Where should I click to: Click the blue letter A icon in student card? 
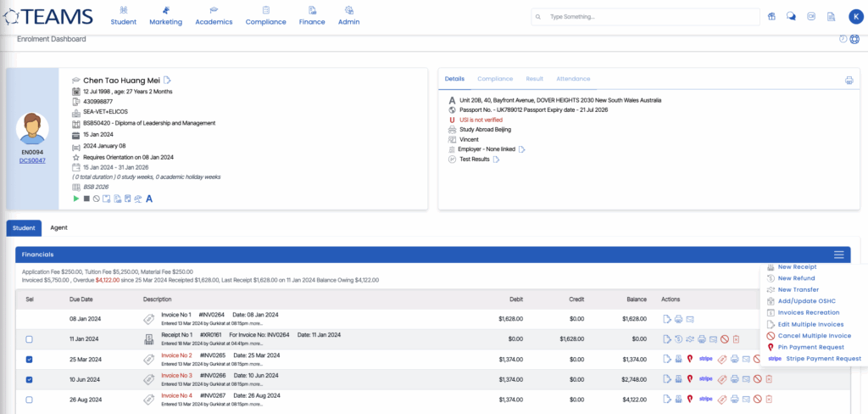click(x=149, y=199)
